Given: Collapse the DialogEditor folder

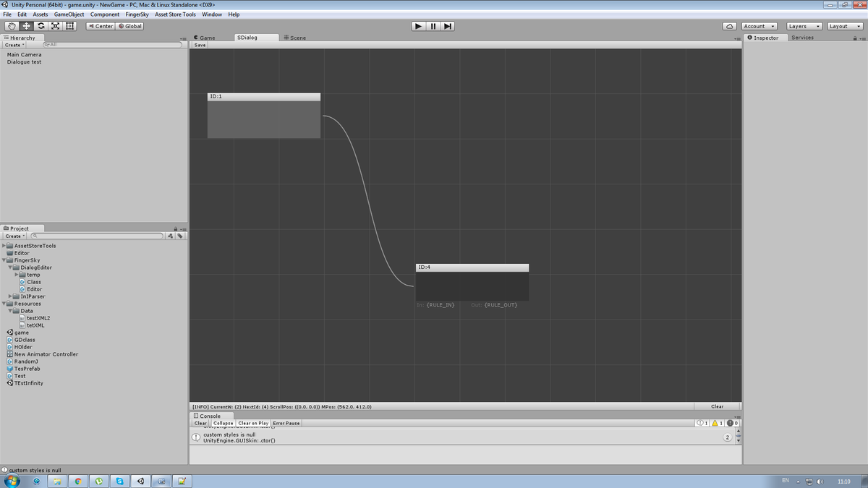Looking at the screenshot, I should click(x=10, y=267).
